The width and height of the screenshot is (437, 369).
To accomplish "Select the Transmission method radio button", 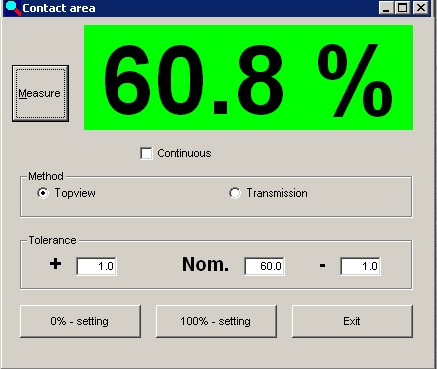I will [x=235, y=193].
